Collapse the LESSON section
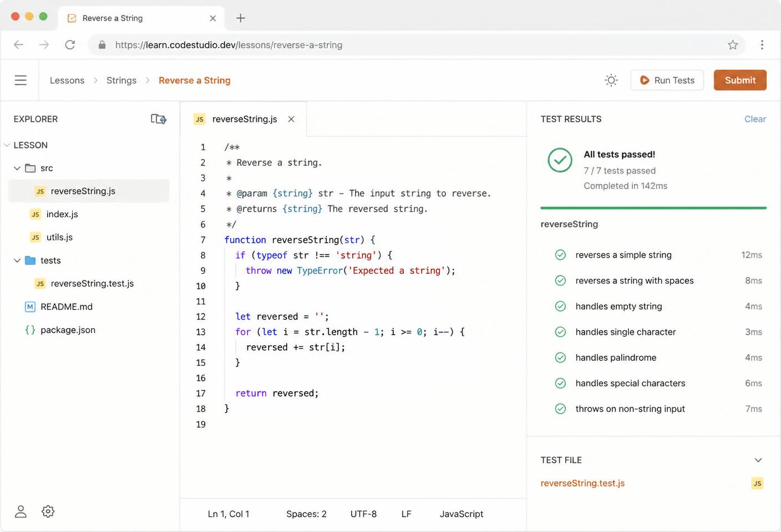The image size is (781, 532). coord(7,145)
